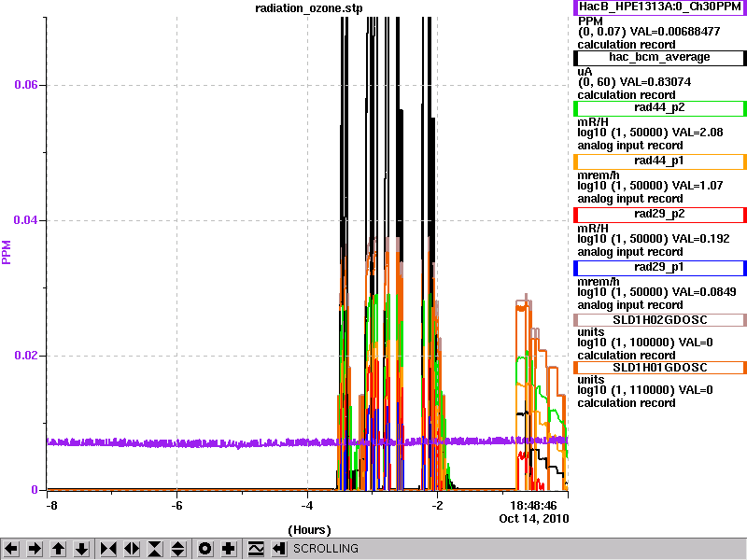Click the VAL=0.00688477 reading text
747x560 pixels.
(x=675, y=32)
